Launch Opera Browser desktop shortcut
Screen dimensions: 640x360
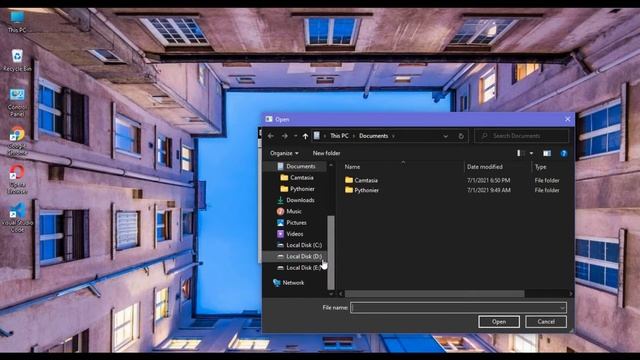17,179
